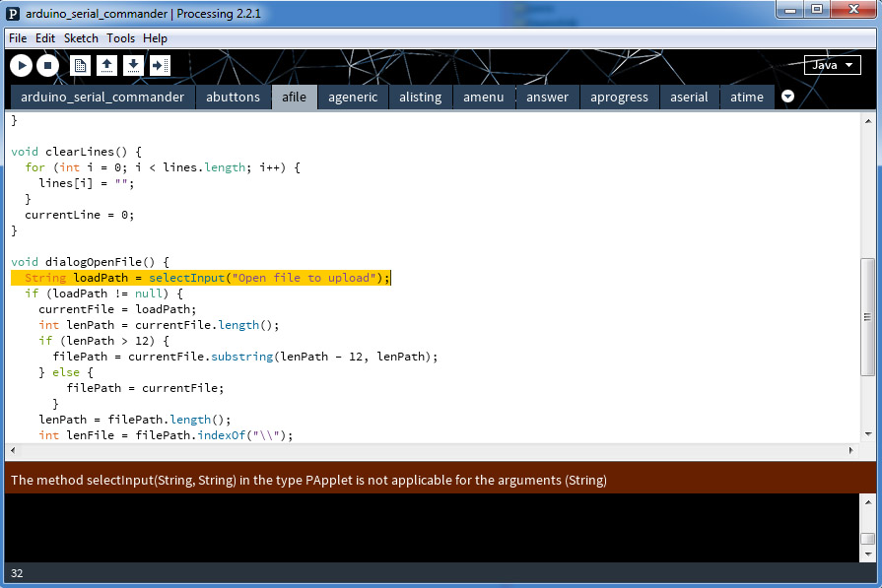This screenshot has height=588, width=882.
Task: Click the console scroll-down arrow
Action: pos(868,555)
